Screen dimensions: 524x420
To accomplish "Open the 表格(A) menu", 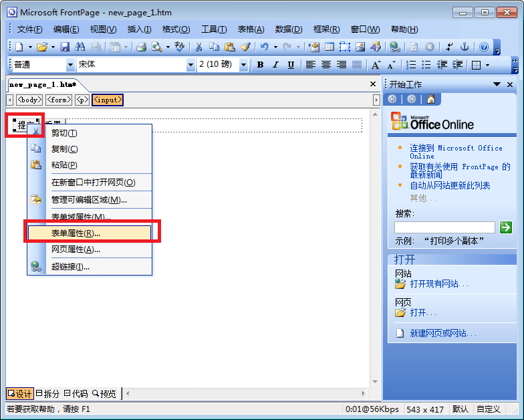I will tap(251, 29).
